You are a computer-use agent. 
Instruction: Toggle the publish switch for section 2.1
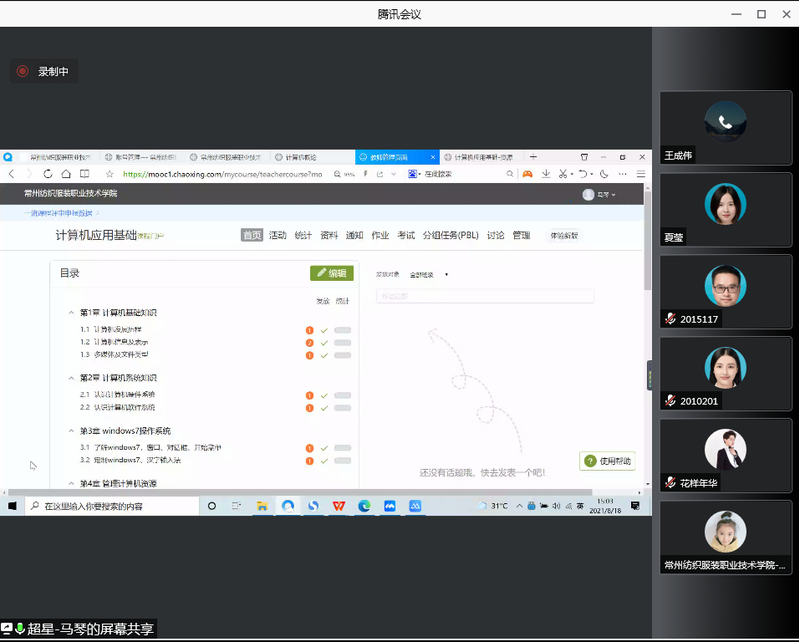(x=343, y=395)
